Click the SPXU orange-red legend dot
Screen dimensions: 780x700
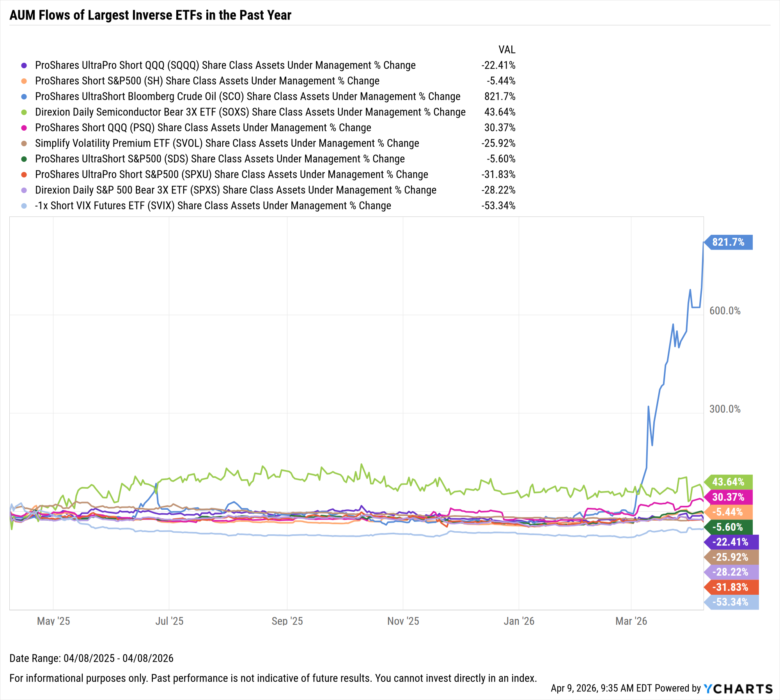point(24,175)
